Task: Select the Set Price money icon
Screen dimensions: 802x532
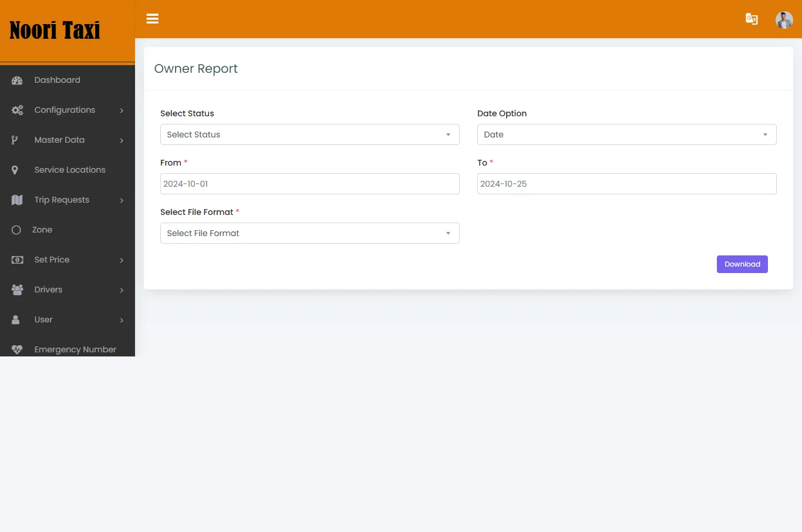Action: (x=16, y=260)
